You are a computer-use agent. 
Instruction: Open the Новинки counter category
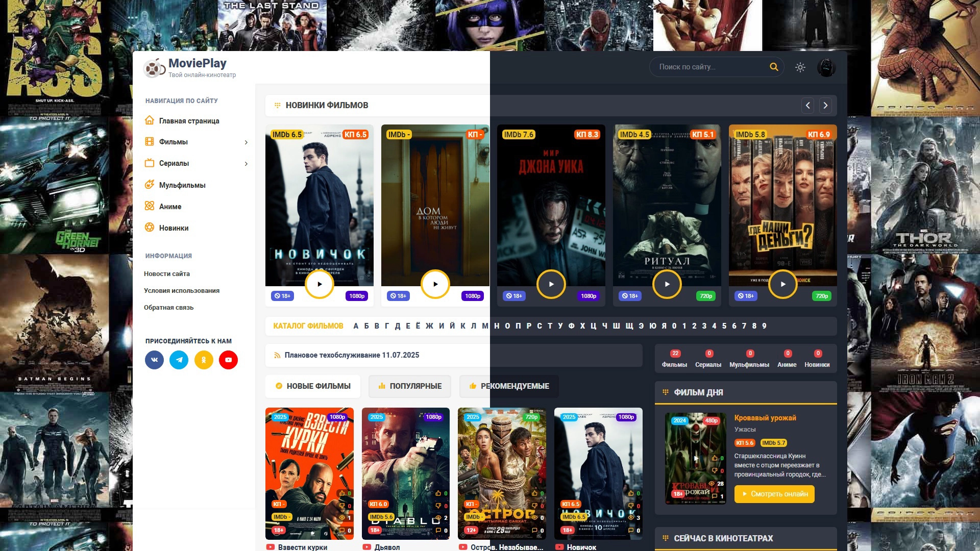[817, 359]
